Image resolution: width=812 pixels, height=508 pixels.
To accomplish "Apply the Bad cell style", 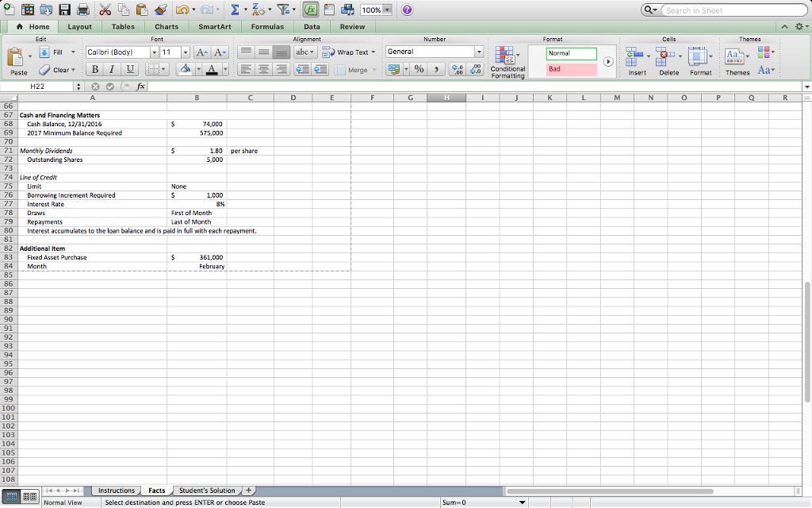I will point(571,69).
